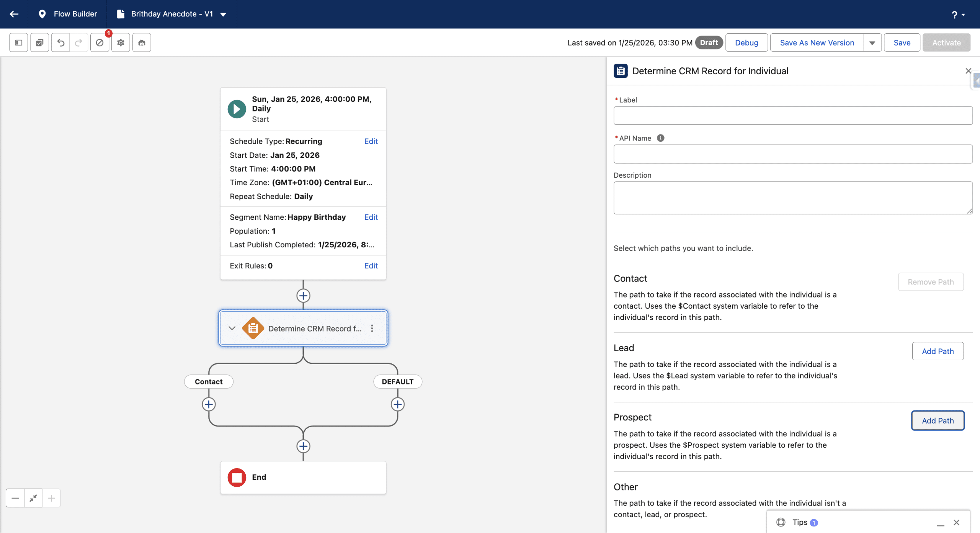Edit the Schedule Type settings
This screenshot has width=980, height=533.
[371, 141]
